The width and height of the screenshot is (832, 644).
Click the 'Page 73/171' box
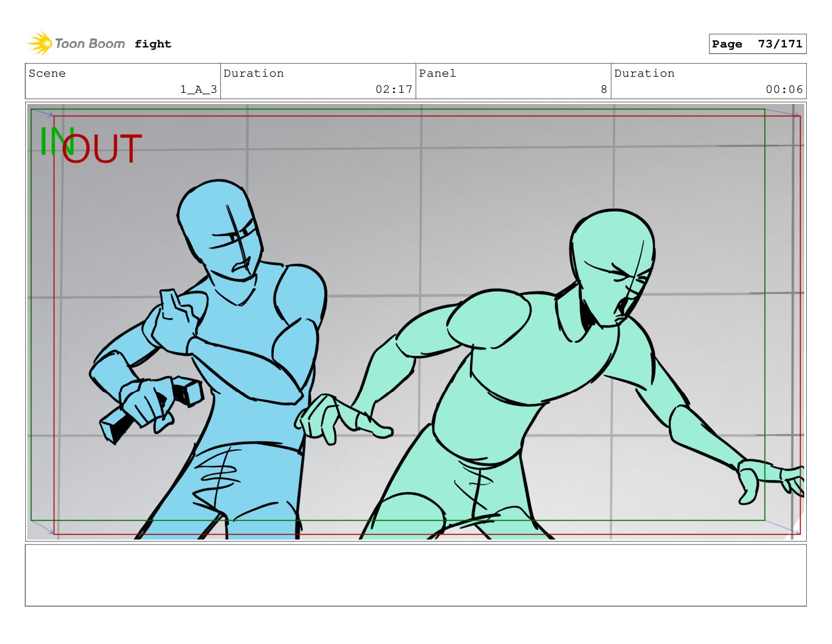click(757, 44)
